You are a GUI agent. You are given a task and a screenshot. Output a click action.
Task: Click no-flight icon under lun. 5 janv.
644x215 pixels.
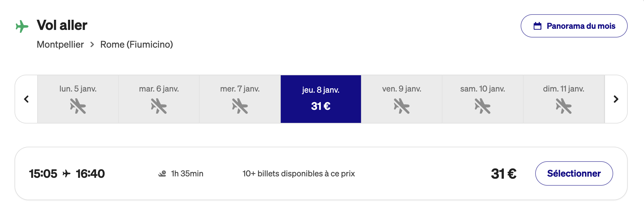(78, 106)
